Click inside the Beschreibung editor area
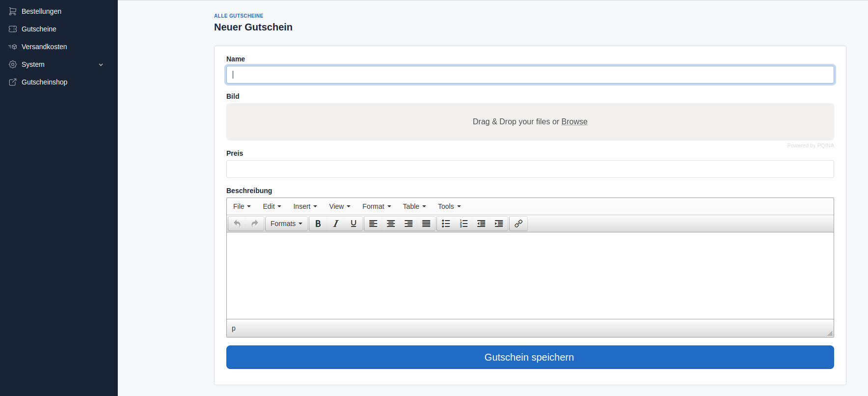The image size is (868, 396). [530, 276]
